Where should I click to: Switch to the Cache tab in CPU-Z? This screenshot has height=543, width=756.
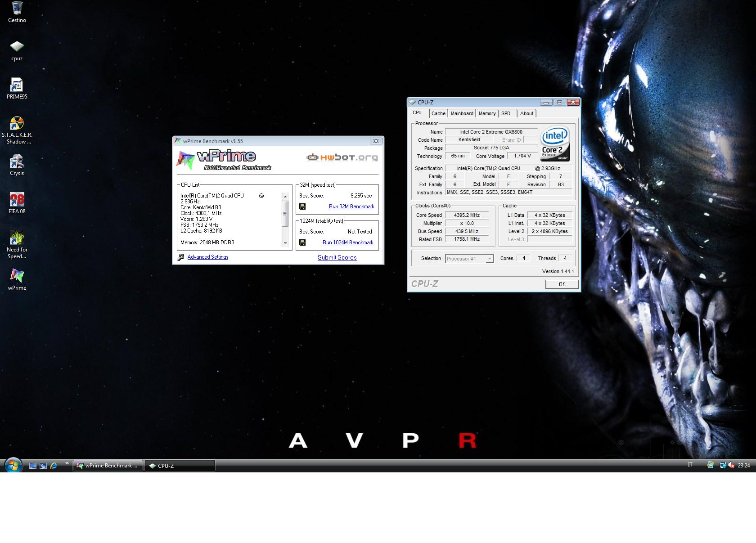[x=438, y=113]
